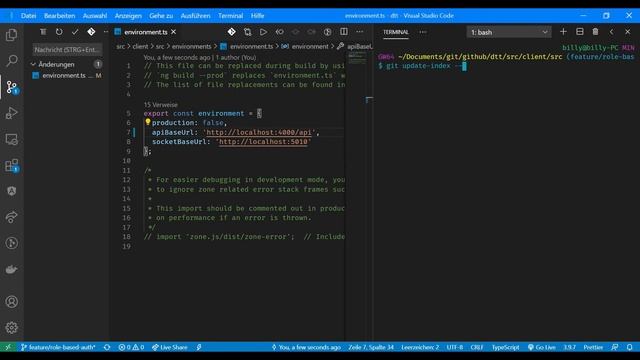Open the Anzeigen menu

[128, 16]
